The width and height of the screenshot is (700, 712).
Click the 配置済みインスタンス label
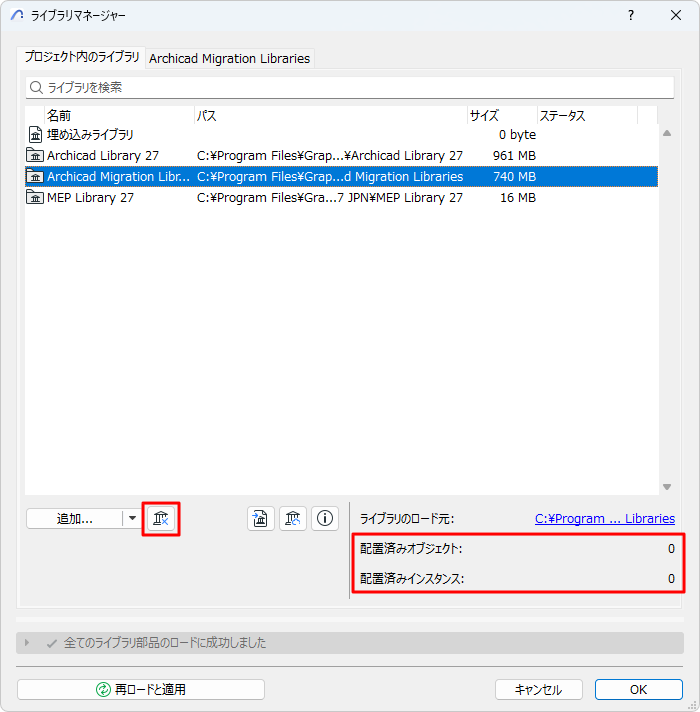click(412, 578)
